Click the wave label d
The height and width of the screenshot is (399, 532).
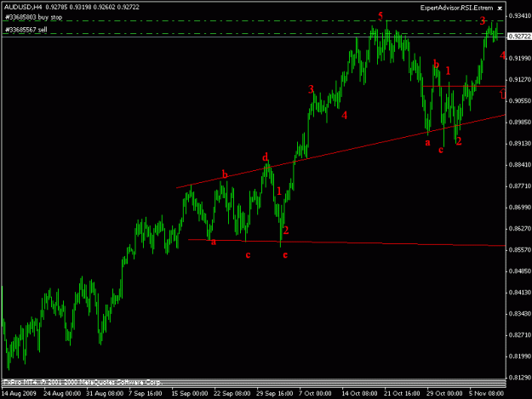coord(265,157)
